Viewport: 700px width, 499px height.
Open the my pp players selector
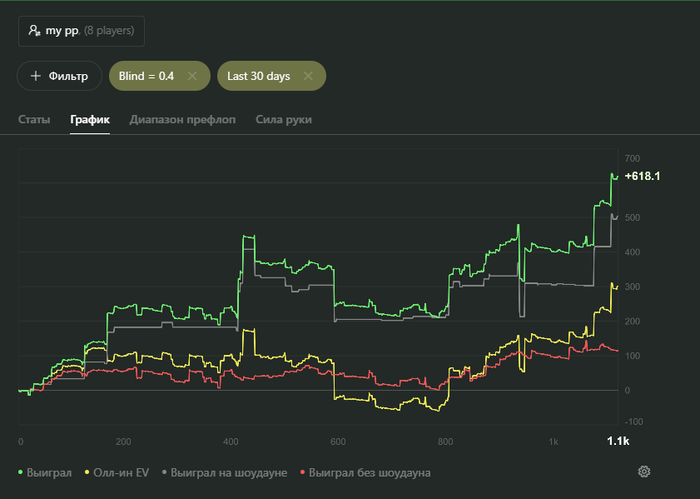[82, 31]
